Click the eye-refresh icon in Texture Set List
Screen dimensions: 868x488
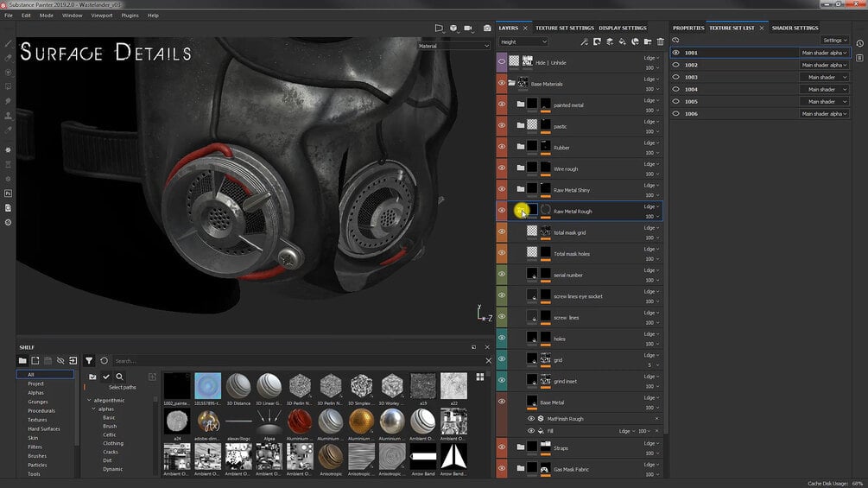point(675,40)
